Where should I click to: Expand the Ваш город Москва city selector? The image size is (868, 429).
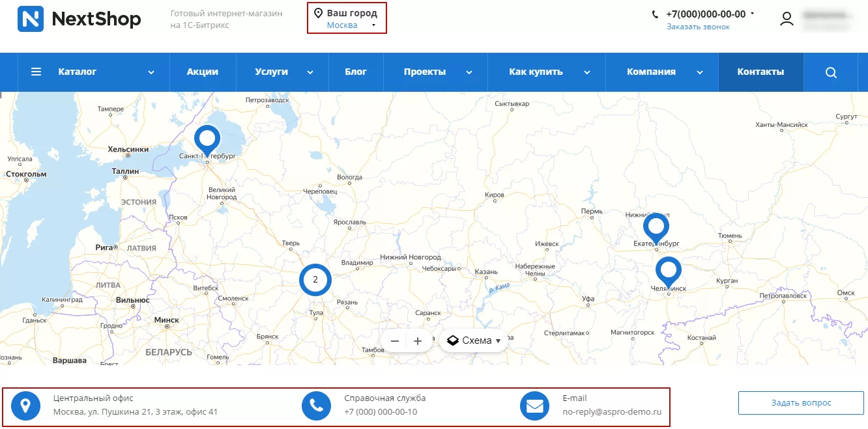pos(347,19)
